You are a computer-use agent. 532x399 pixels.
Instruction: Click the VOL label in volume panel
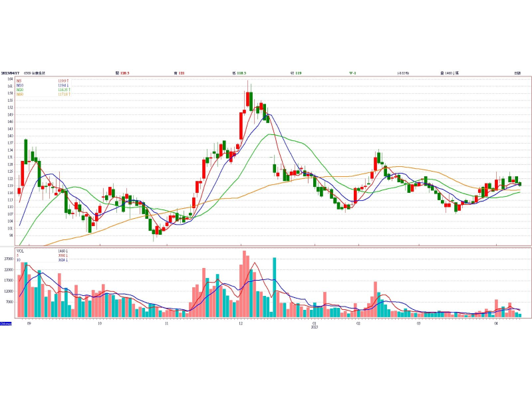[x=20, y=251]
